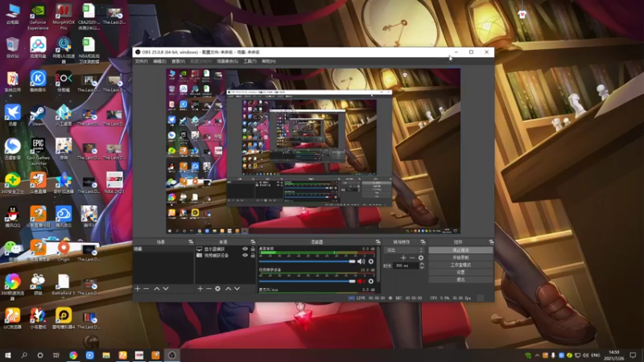Open 视频捕获设备 mixer gear menu
644x362 pixels.
coord(371,281)
